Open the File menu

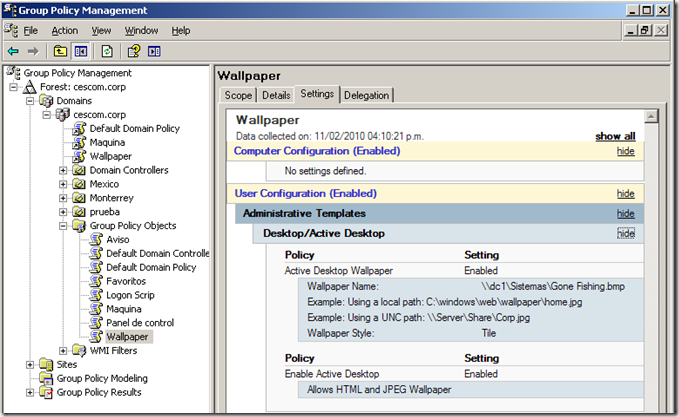[30, 31]
